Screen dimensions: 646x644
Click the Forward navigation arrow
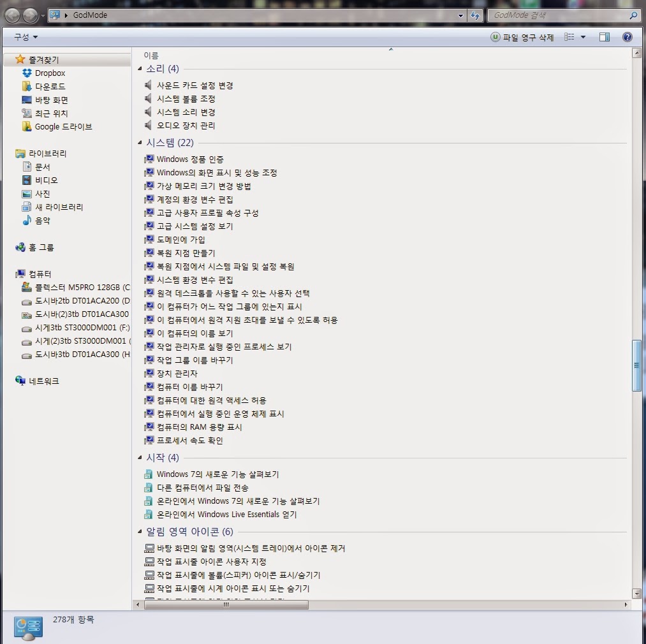pos(30,16)
